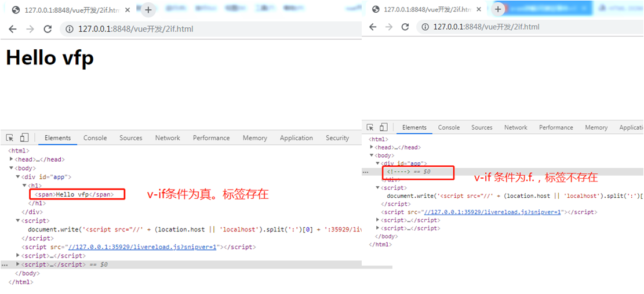
Task: Click globe favicon on right browser tab
Action: point(376,9)
